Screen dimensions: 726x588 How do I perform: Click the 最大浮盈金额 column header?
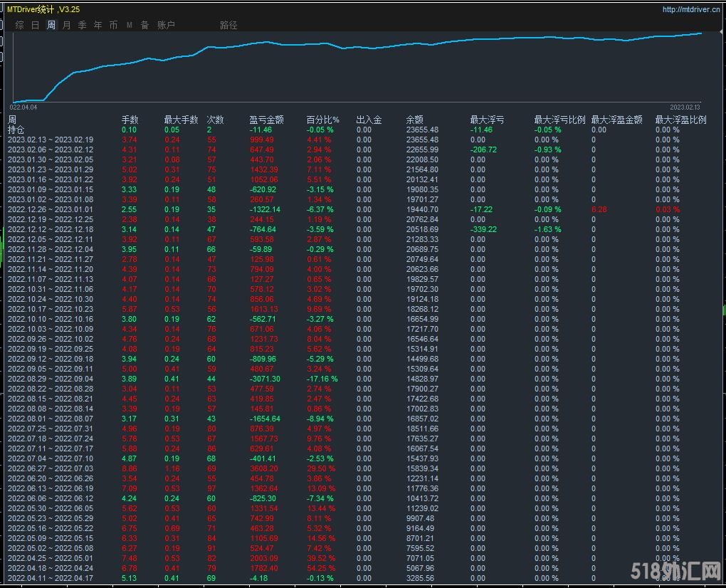pyautogui.click(x=617, y=120)
